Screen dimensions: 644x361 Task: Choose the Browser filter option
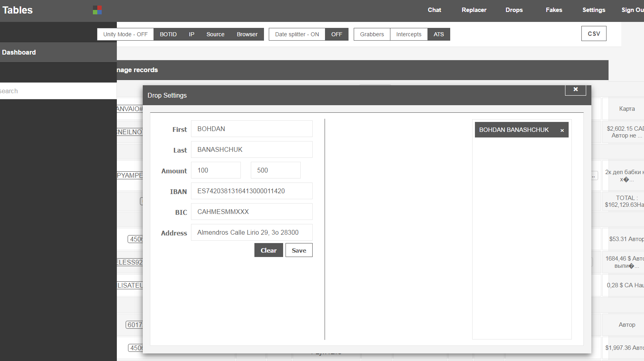pyautogui.click(x=247, y=34)
